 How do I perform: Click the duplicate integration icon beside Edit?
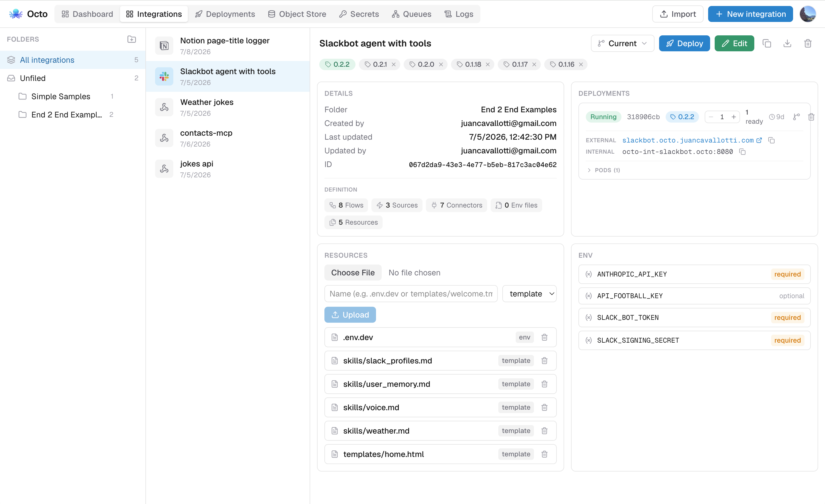(x=767, y=43)
